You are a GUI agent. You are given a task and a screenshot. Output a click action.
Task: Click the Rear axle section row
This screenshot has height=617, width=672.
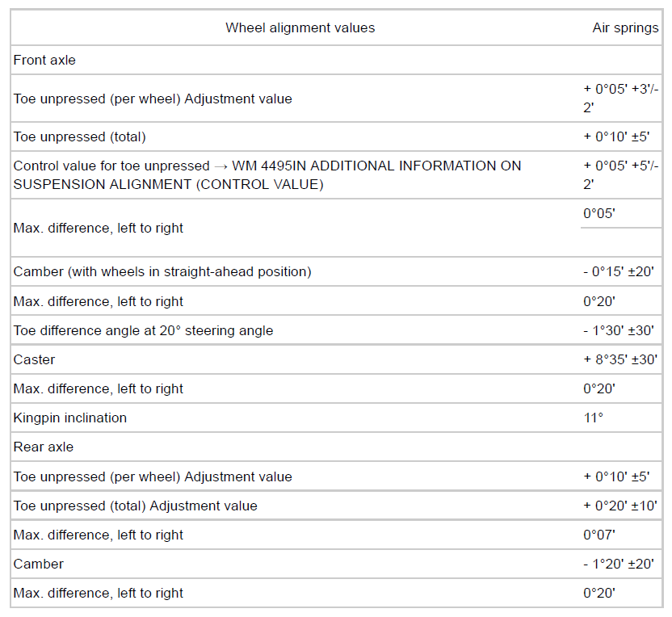[x=44, y=447]
